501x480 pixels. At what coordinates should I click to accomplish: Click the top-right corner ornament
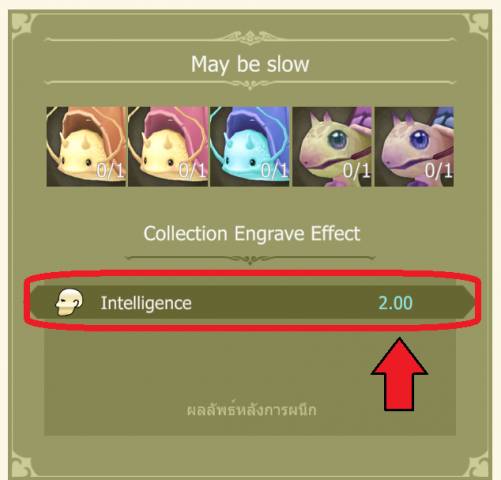point(477,25)
